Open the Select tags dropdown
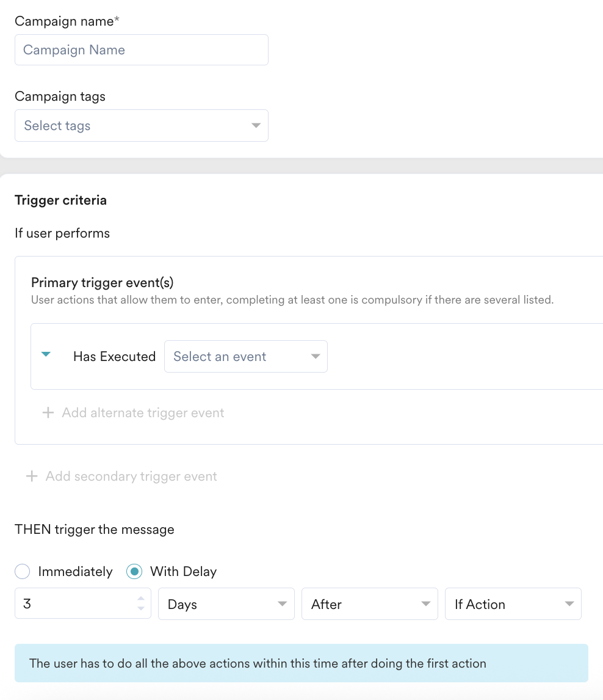This screenshot has width=603, height=700. 142,125
